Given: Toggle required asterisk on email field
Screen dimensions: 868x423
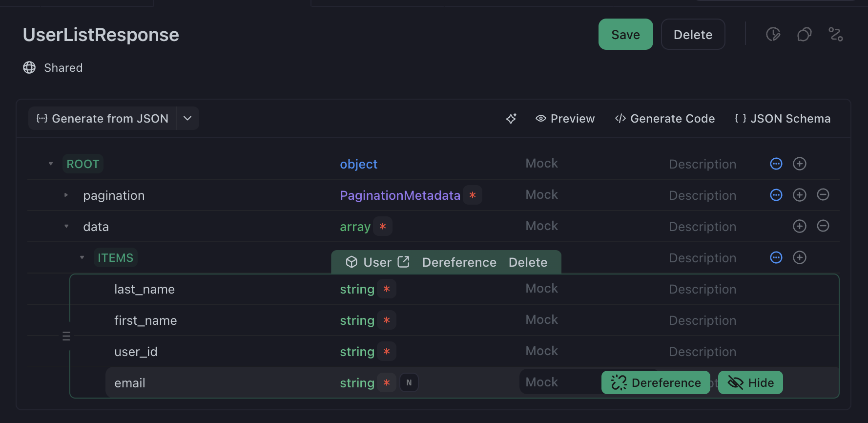Looking at the screenshot, I should (387, 382).
